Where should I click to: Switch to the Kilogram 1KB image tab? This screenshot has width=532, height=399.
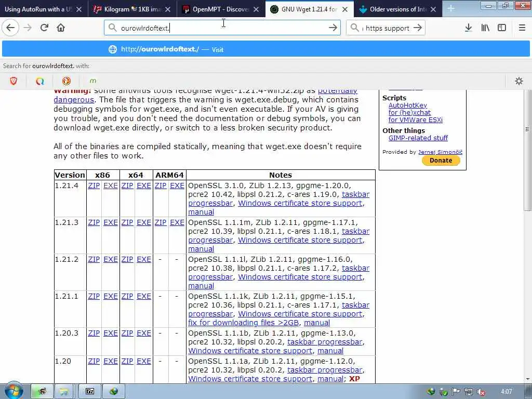pyautogui.click(x=132, y=9)
